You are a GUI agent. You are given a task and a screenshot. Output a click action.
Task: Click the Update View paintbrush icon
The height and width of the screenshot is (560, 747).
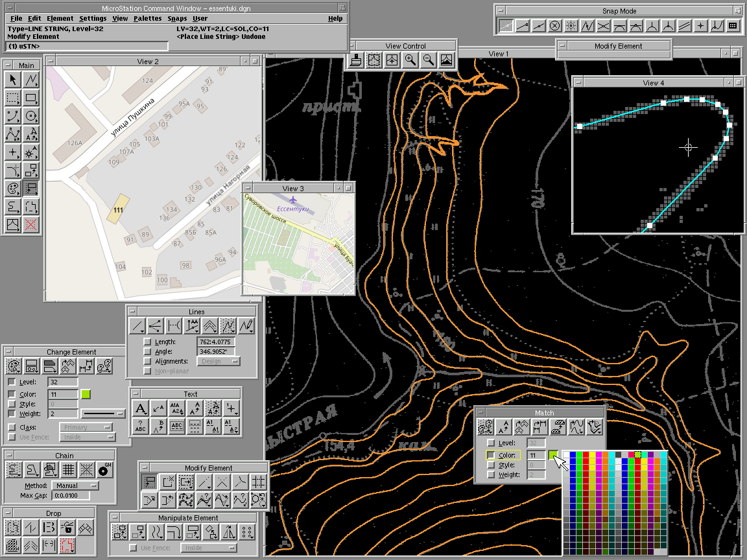[355, 60]
